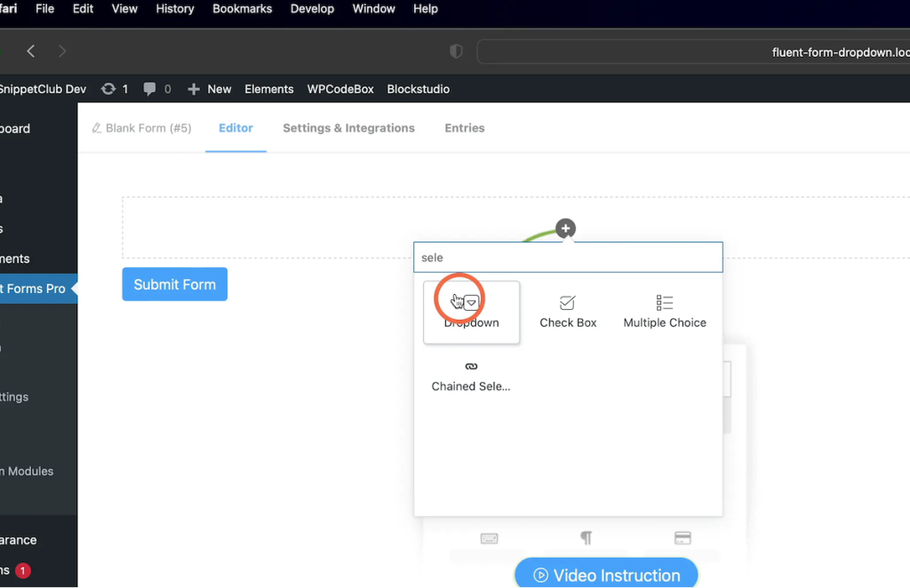Viewport: 910px width, 588px height.
Task: Click the plus add-field icon
Action: [x=565, y=228]
